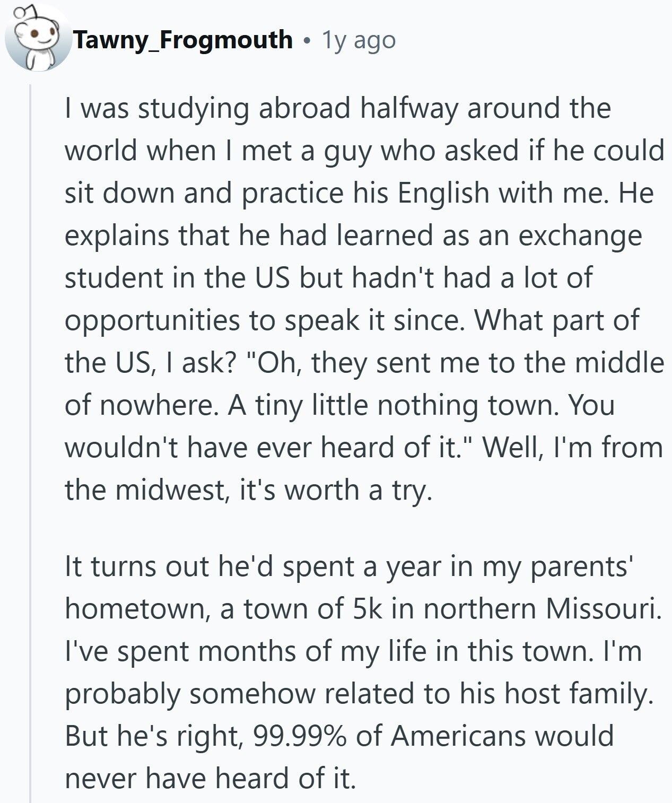The height and width of the screenshot is (803, 672).
Task: Click the '1y ago' comment timestamp
Action: [x=359, y=40]
